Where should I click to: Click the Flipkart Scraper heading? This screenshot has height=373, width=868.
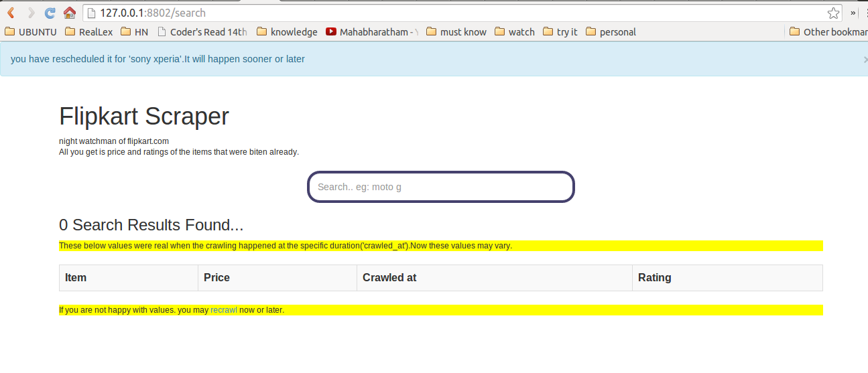click(x=144, y=117)
